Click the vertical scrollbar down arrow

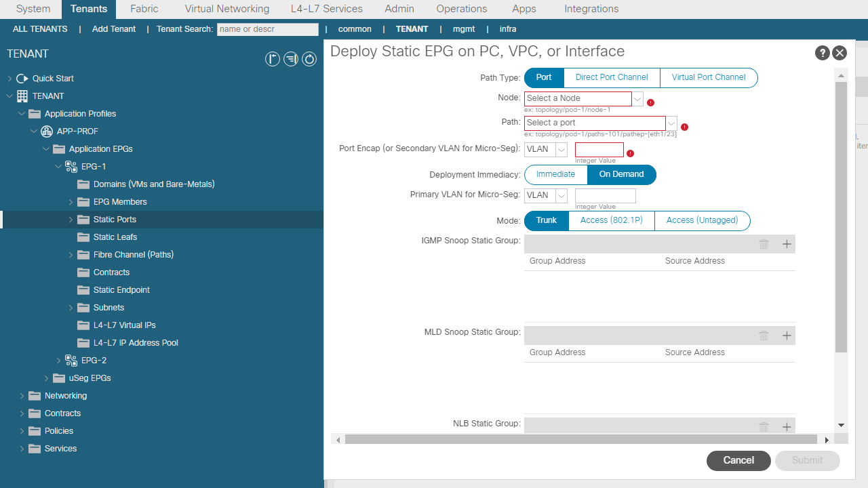pyautogui.click(x=841, y=425)
